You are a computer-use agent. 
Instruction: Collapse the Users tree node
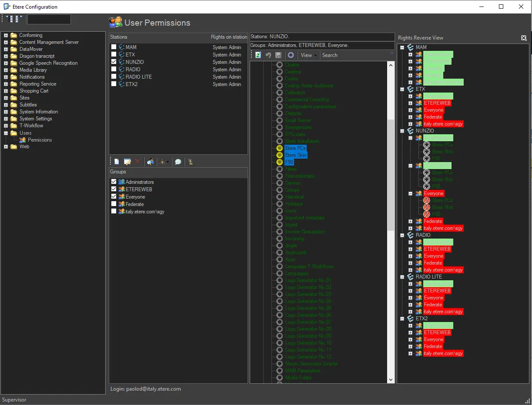click(x=6, y=133)
